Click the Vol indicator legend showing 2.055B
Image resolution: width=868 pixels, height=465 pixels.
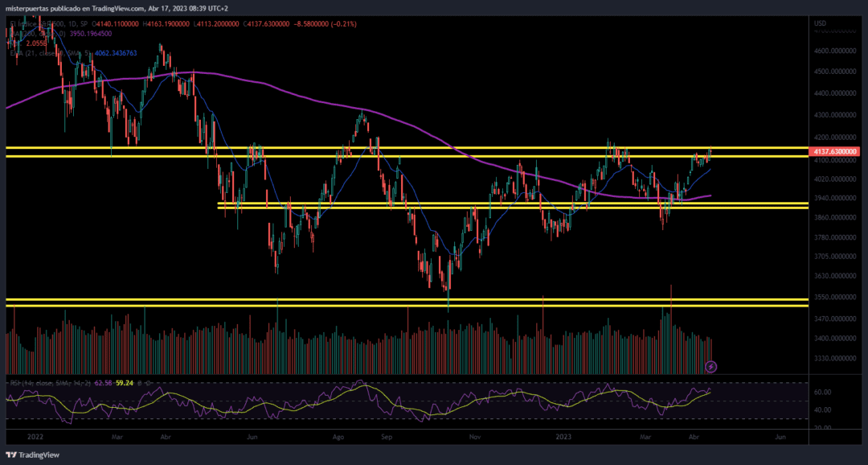point(28,43)
